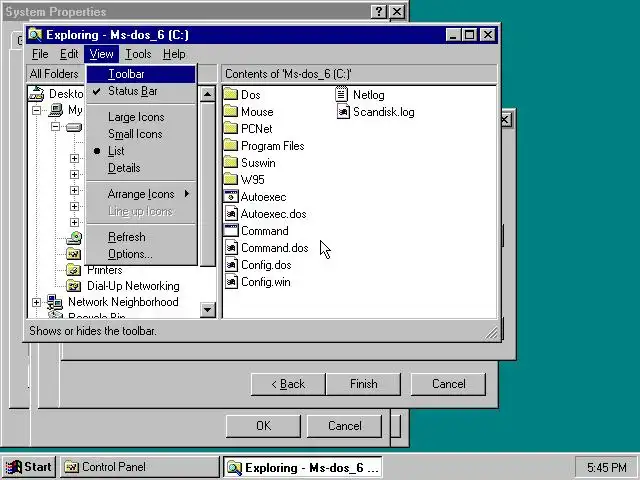Collapse the My Computer tree node
640x480 pixels.
[x=36, y=110]
